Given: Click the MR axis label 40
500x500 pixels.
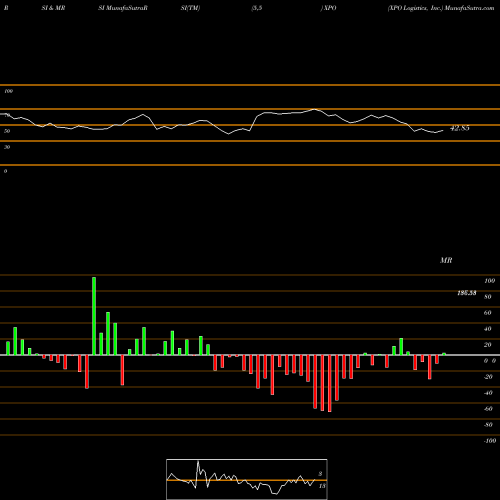Looking at the screenshot, I should [x=488, y=329].
